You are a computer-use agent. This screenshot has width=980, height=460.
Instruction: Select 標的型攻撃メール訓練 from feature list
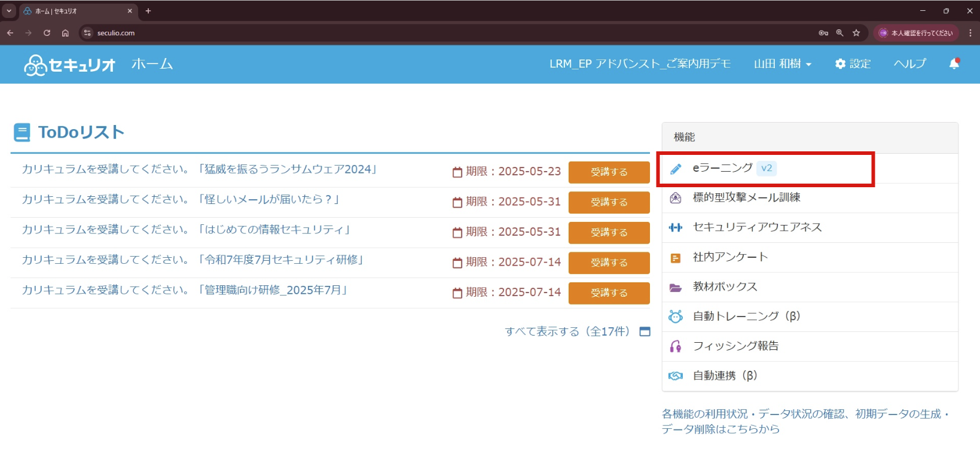746,197
